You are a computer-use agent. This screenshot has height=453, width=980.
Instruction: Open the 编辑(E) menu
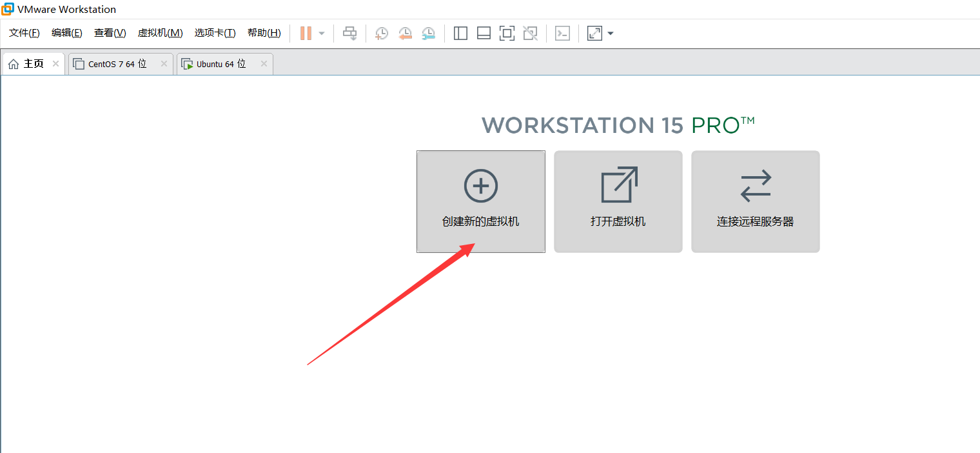[x=67, y=33]
